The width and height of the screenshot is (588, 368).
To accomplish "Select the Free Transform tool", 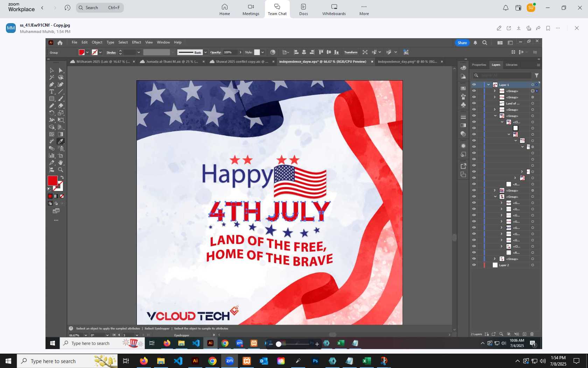I will (x=61, y=120).
